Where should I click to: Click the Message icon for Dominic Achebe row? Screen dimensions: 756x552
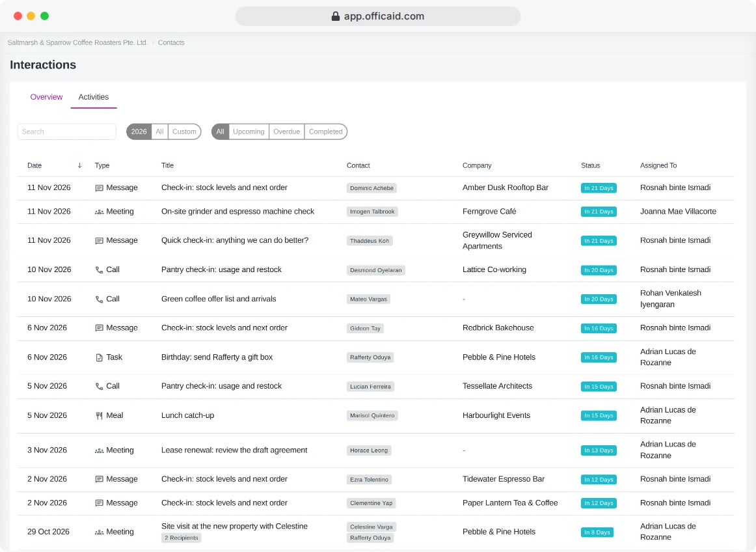pos(100,188)
